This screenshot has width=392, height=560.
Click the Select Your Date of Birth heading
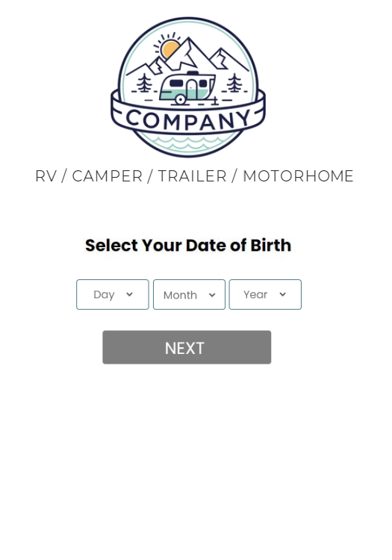pos(188,246)
